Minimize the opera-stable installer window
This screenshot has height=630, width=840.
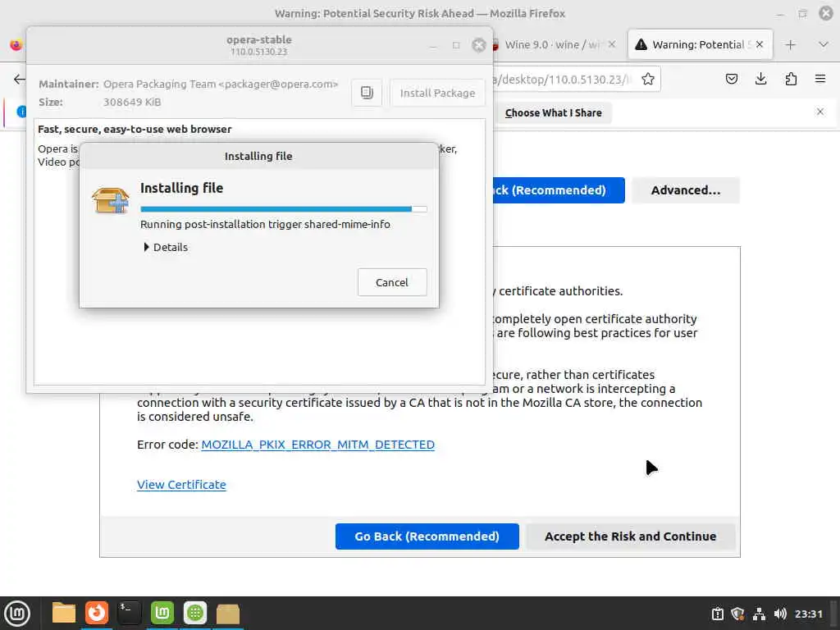pos(433,46)
